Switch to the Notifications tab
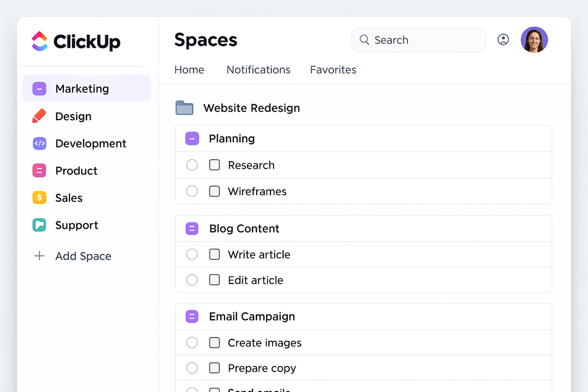588x392 pixels. click(258, 70)
